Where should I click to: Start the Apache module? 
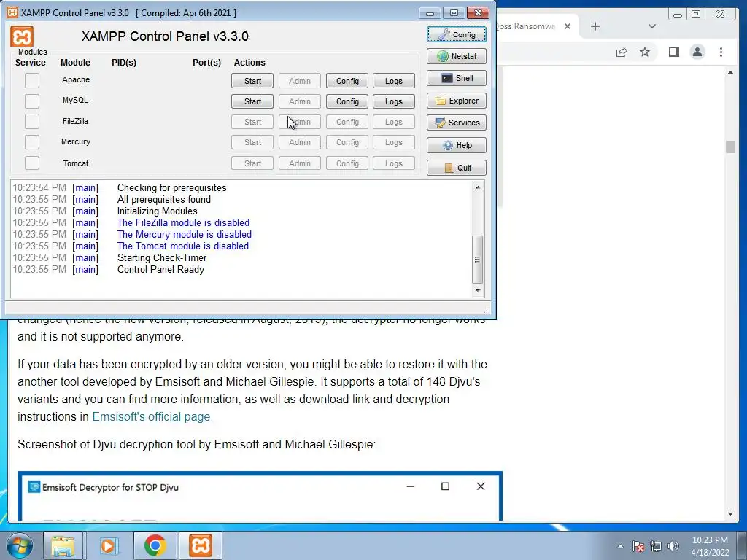pos(252,81)
